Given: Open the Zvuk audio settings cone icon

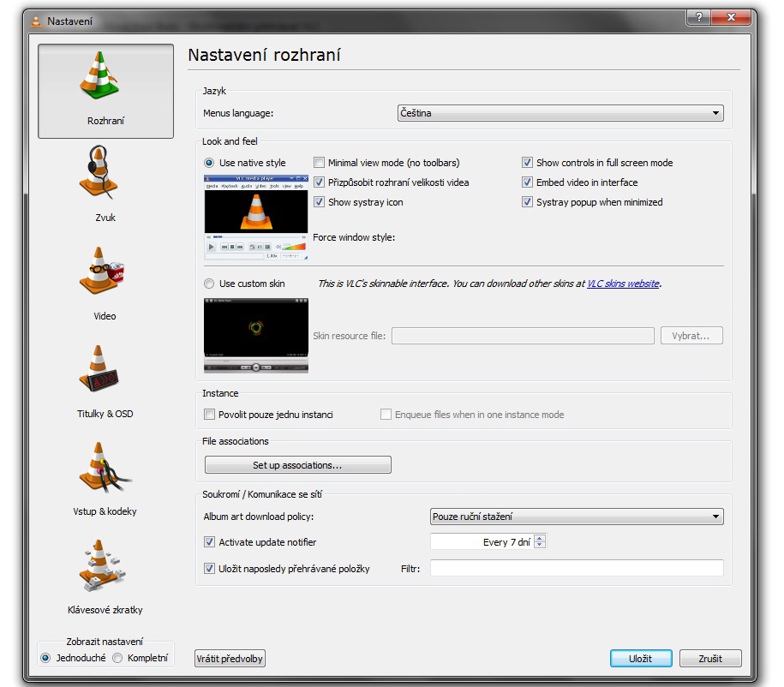Looking at the screenshot, I should (x=99, y=172).
